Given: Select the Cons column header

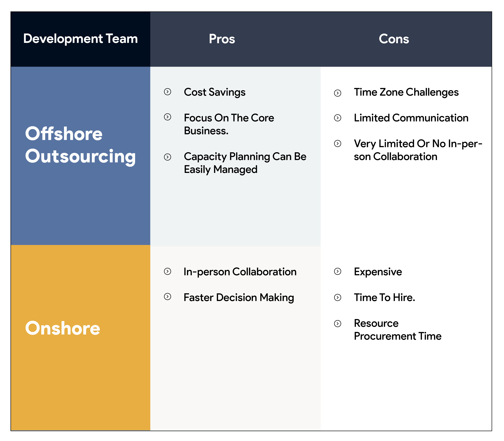Looking at the screenshot, I should (x=394, y=39).
